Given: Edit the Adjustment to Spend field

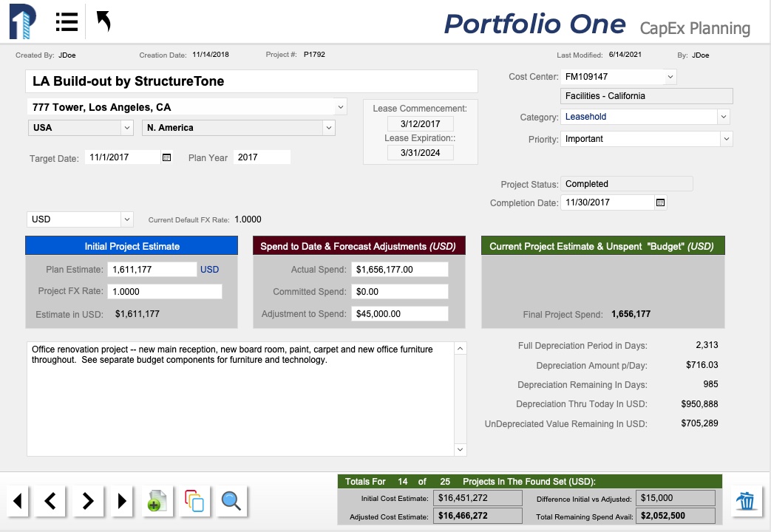Looking at the screenshot, I should [400, 314].
